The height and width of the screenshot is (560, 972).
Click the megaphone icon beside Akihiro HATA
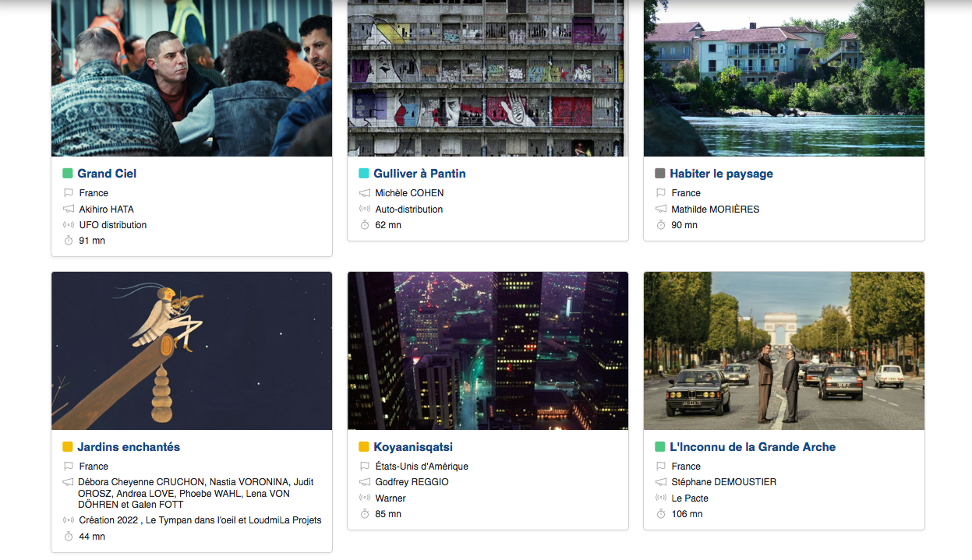coord(68,210)
